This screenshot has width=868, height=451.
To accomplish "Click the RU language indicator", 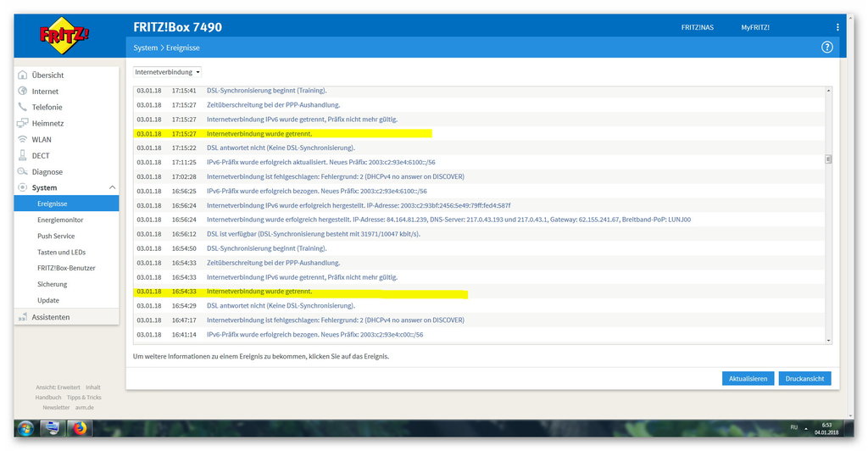I will (x=793, y=427).
